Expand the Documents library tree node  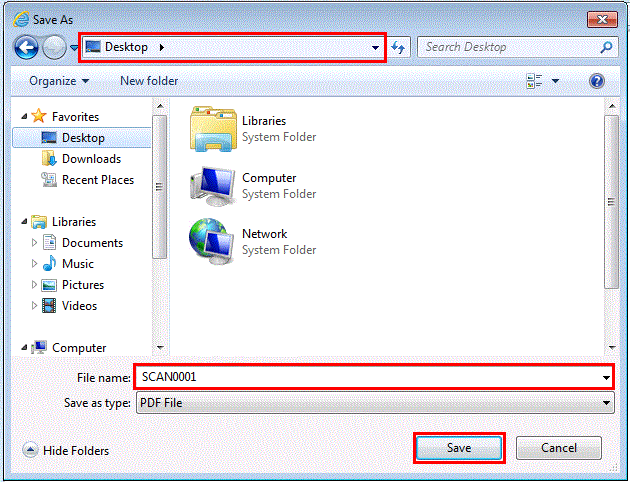35,243
